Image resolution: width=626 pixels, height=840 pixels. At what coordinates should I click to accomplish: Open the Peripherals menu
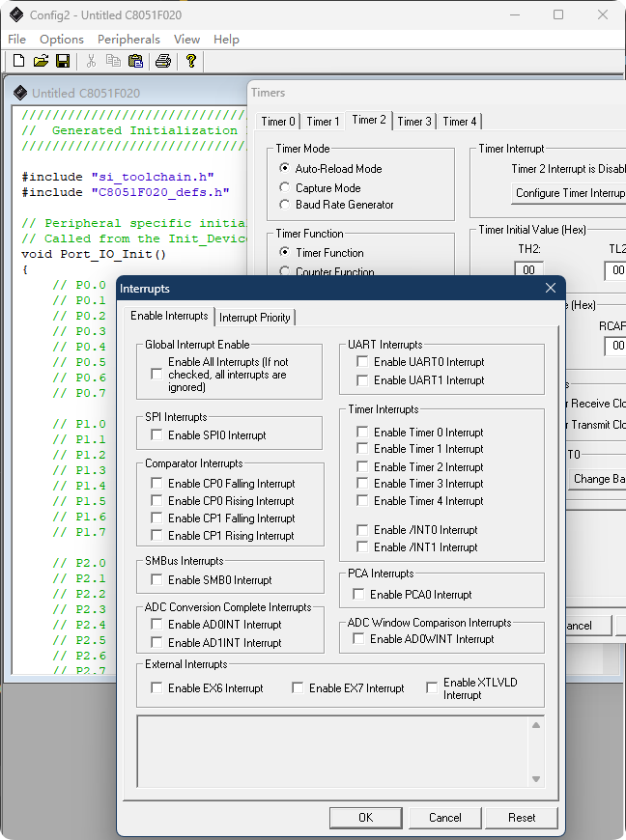pos(128,40)
